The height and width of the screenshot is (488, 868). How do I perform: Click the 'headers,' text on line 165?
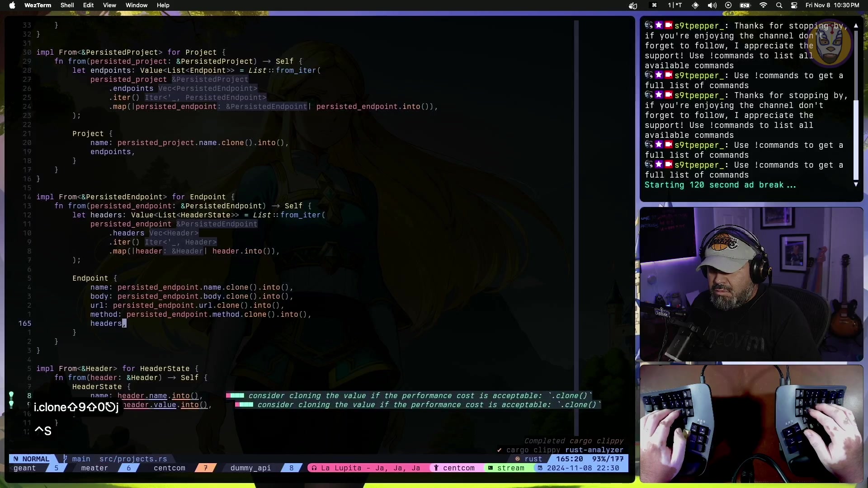point(108,324)
